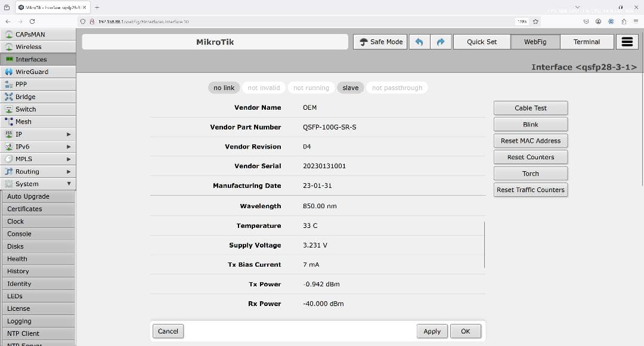Confirm with the OK button

coord(465,331)
